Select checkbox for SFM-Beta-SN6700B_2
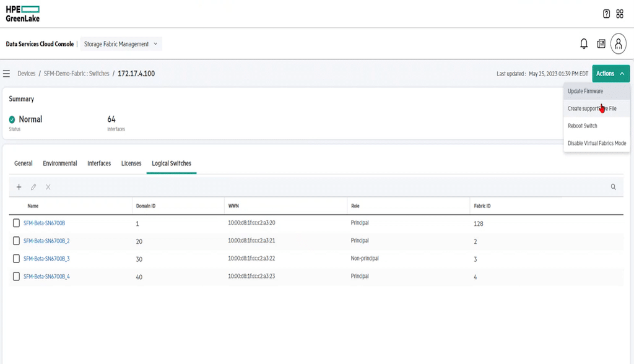This screenshot has height=364, width=634. click(16, 241)
